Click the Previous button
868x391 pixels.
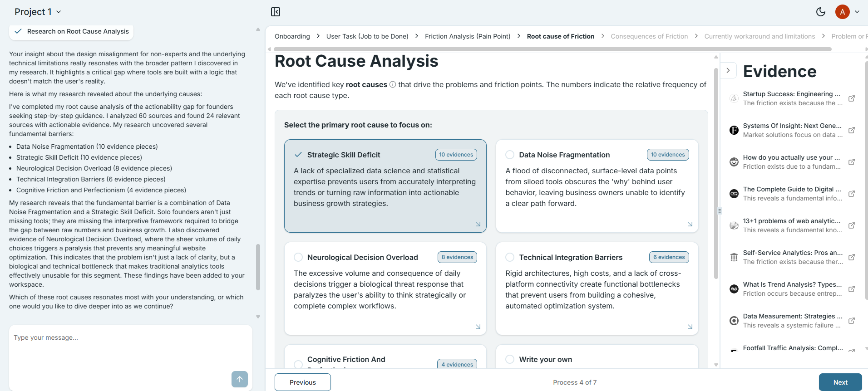303,382
